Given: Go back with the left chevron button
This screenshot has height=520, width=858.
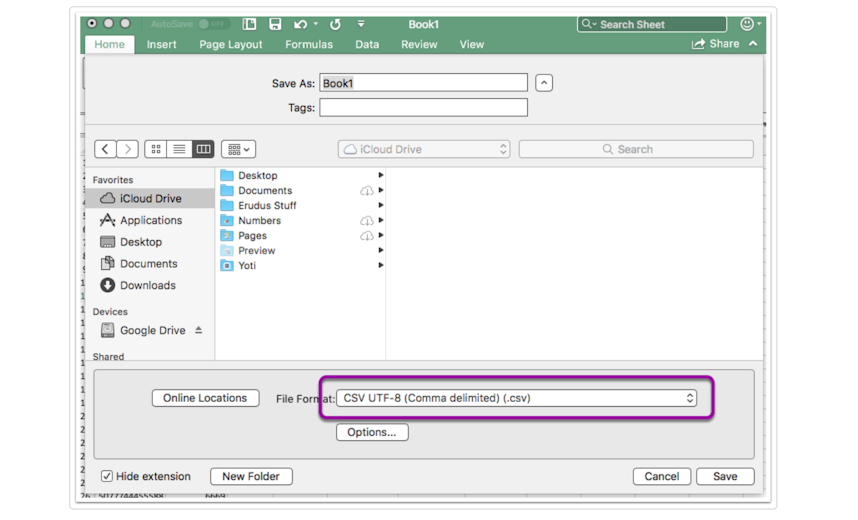Looking at the screenshot, I should point(105,149).
